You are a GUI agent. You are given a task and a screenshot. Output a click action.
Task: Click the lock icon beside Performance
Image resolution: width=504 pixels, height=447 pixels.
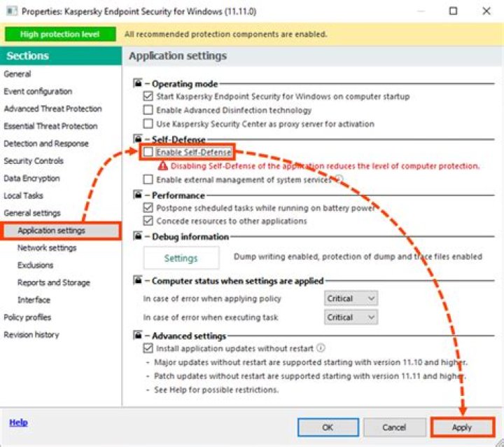point(138,194)
